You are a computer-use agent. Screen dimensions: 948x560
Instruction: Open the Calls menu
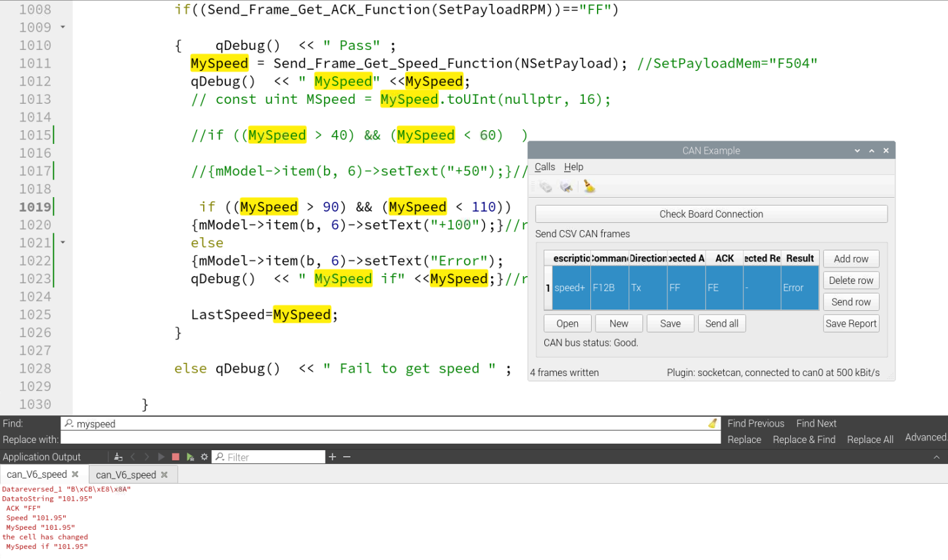pyautogui.click(x=544, y=167)
